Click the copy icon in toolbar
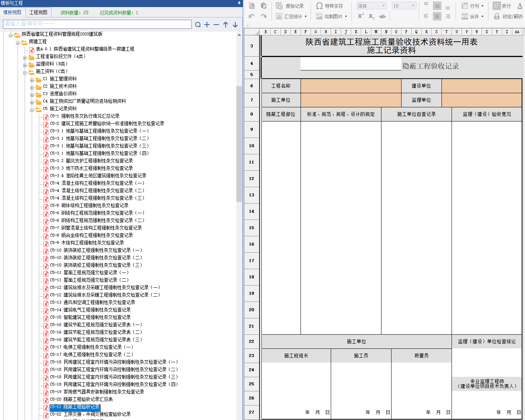525x420 pixels. pyautogui.click(x=252, y=6)
